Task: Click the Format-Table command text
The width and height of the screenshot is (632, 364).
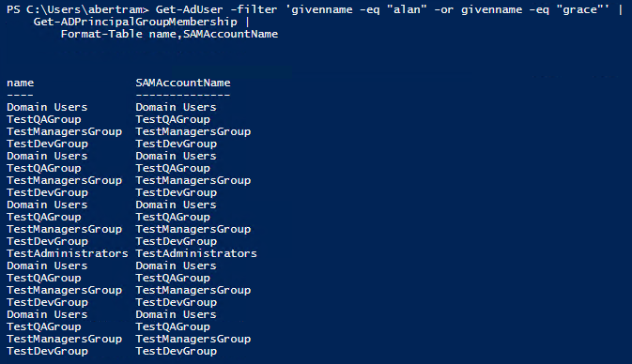Action: click(101, 34)
